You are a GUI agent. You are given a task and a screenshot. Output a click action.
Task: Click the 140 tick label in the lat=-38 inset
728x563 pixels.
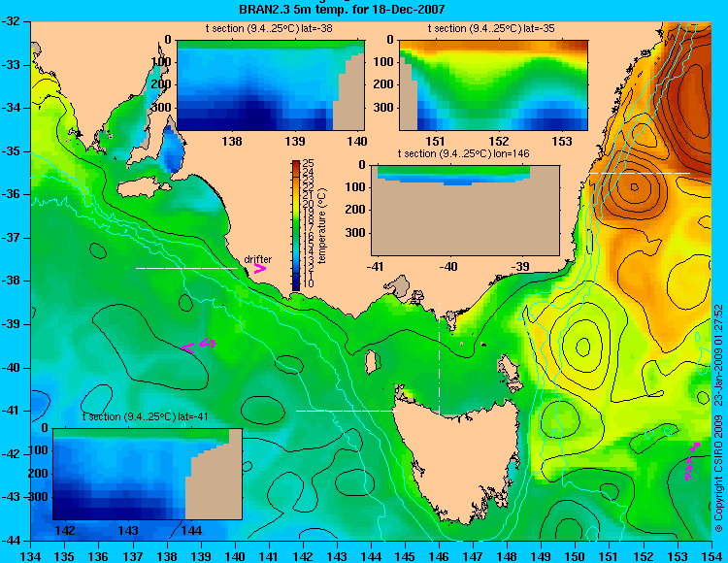click(357, 141)
